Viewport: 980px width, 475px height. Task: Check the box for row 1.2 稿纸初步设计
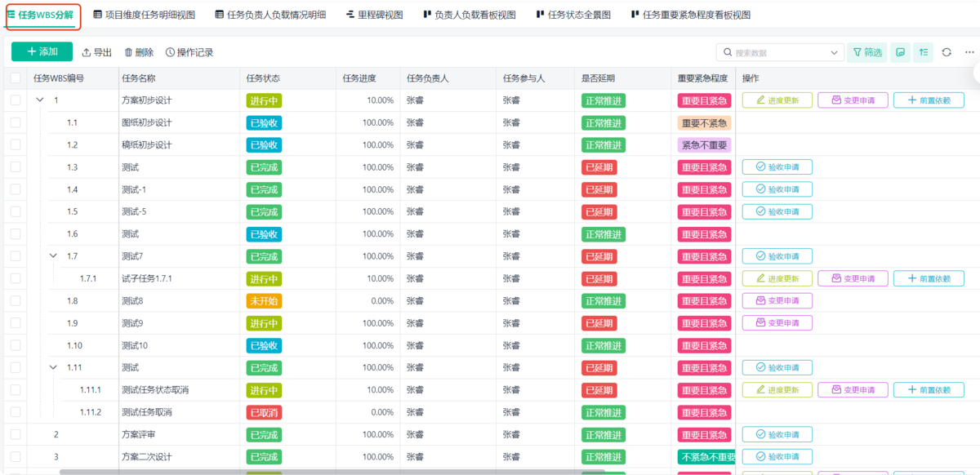[16, 144]
